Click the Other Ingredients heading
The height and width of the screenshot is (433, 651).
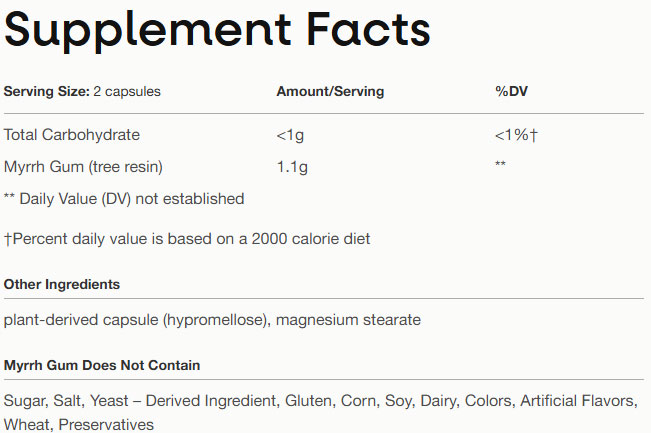click(62, 285)
